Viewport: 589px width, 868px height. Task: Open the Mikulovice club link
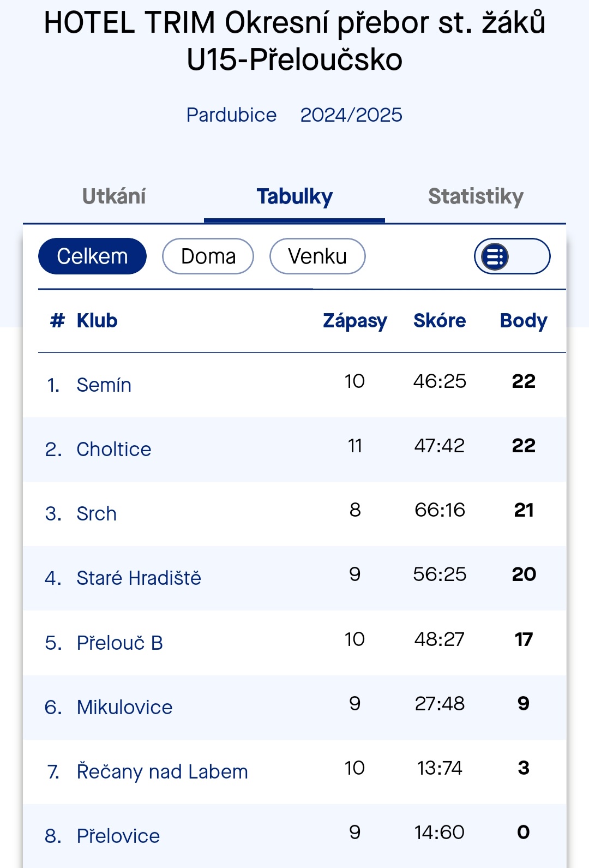click(x=124, y=707)
